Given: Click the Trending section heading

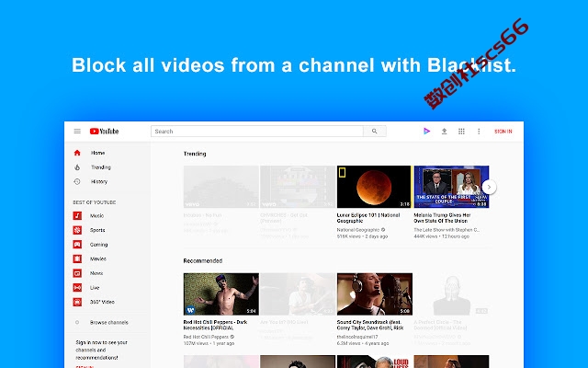Looking at the screenshot, I should point(195,154).
